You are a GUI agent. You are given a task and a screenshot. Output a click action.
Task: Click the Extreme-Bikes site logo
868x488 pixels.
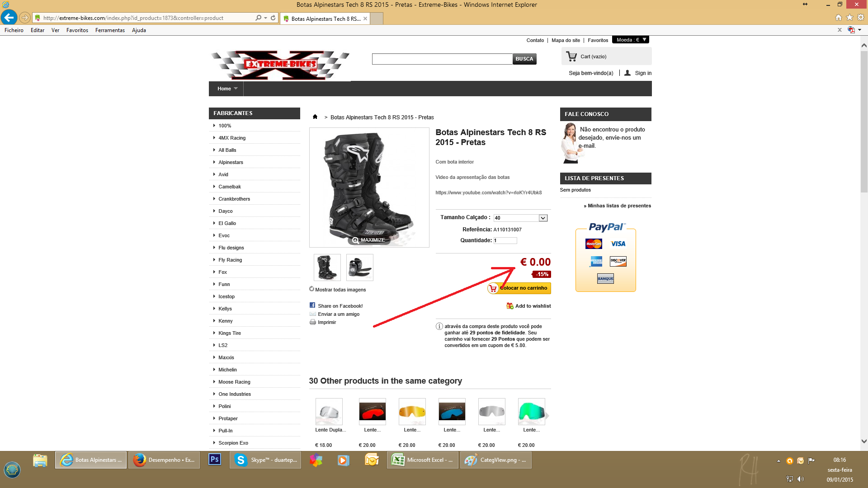point(279,66)
